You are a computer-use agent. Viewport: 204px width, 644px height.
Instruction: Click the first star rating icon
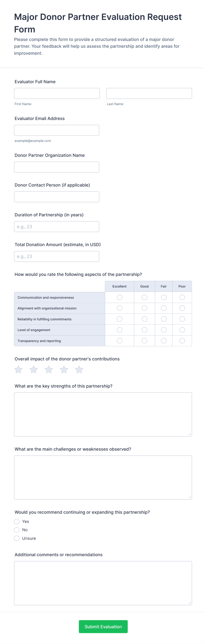coord(18,369)
